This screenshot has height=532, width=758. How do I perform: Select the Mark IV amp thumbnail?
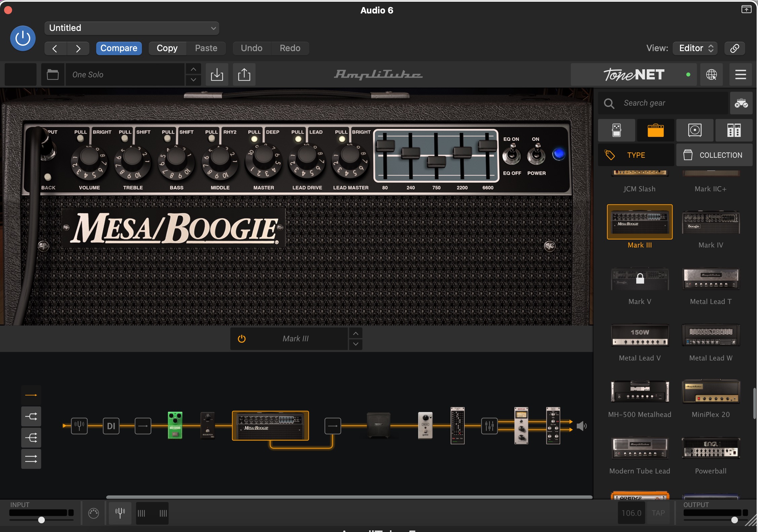point(711,222)
